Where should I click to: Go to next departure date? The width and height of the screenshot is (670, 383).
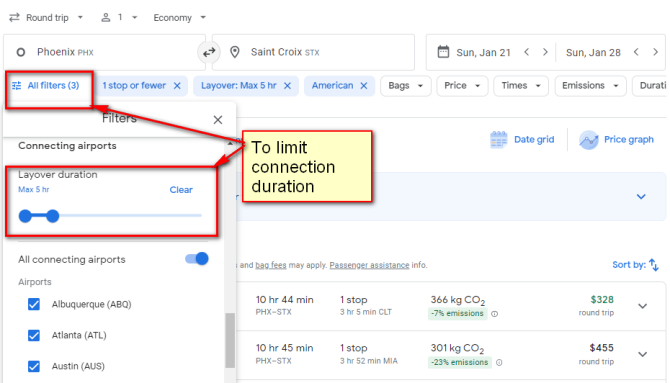[x=545, y=52]
